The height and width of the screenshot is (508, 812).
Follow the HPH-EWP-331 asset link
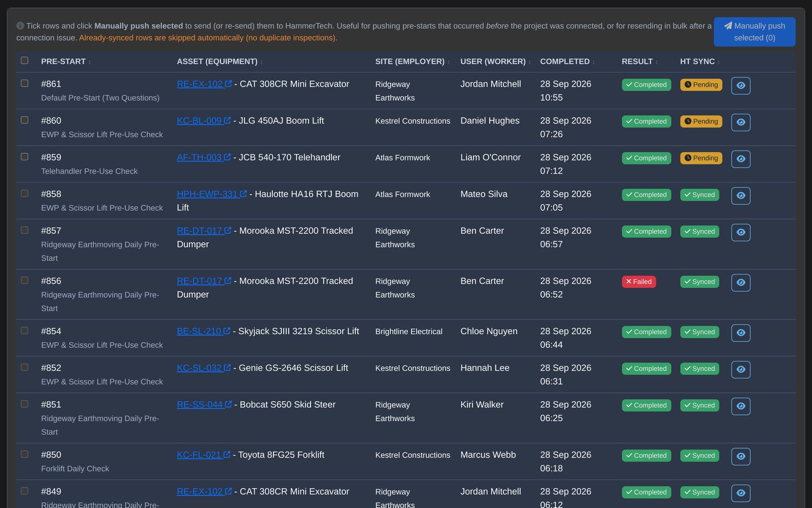(x=212, y=194)
